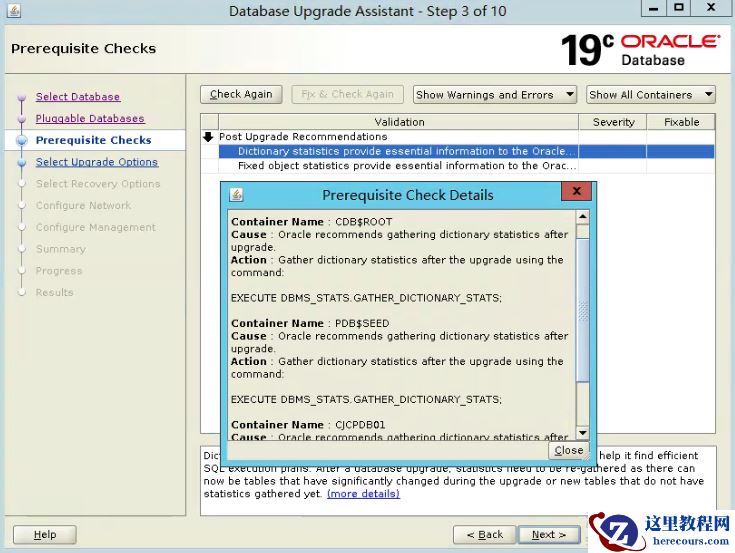735x553 pixels.
Task: Click the Progress step
Action: tap(59, 271)
